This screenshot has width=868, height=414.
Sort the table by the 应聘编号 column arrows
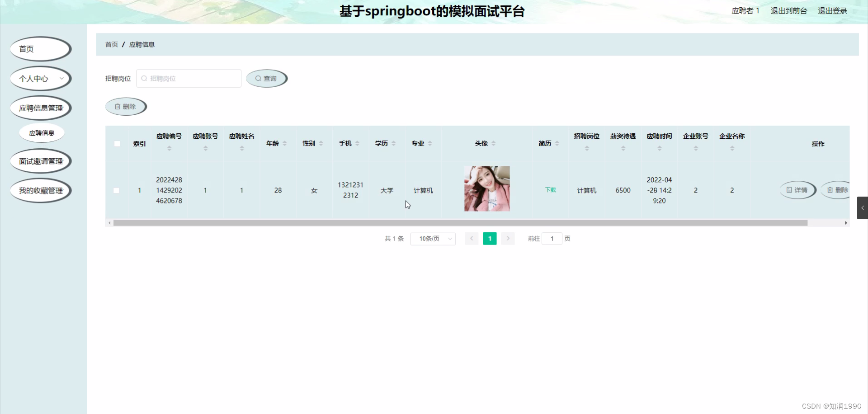tap(169, 149)
